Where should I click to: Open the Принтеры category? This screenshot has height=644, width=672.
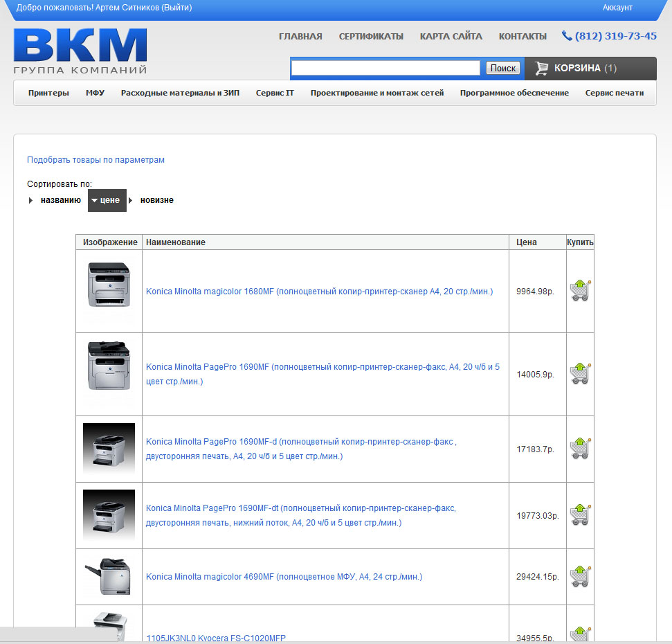pos(48,93)
